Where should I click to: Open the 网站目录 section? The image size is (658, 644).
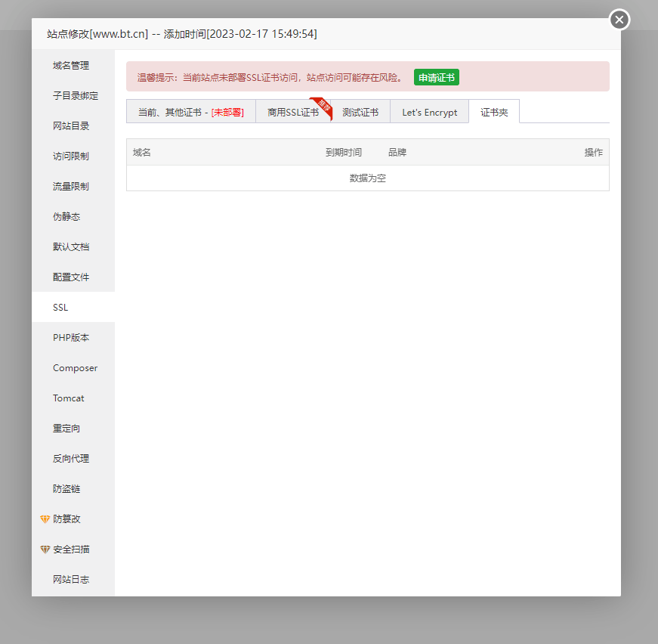coord(71,126)
